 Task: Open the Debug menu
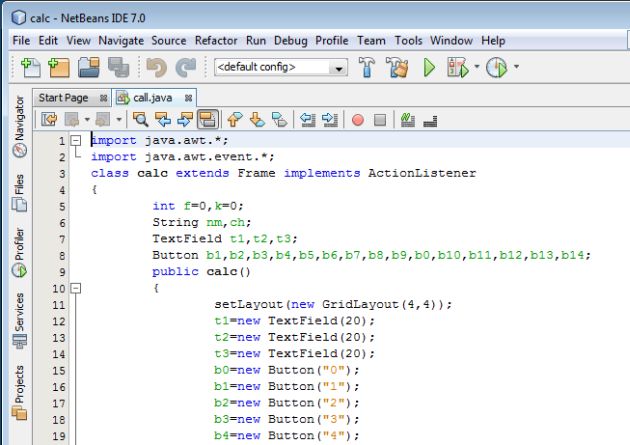point(290,41)
